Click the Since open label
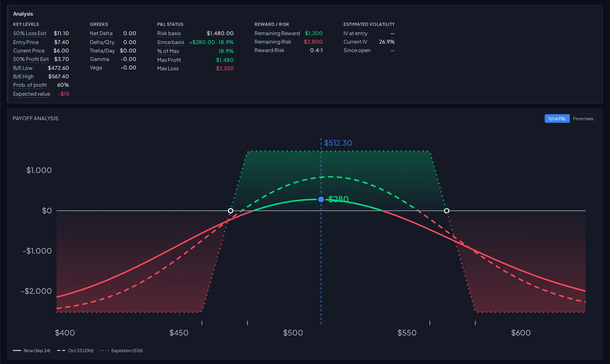This screenshot has height=364, width=610. click(x=357, y=50)
